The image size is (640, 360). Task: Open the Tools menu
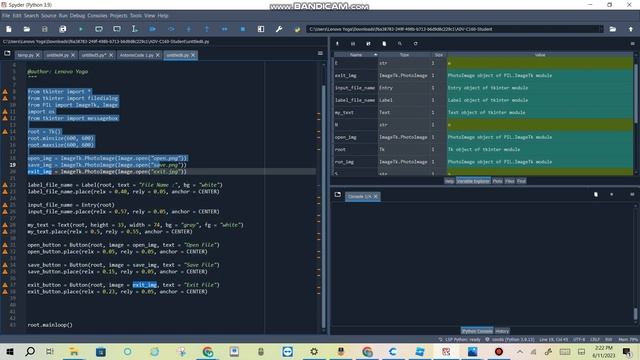[136, 16]
